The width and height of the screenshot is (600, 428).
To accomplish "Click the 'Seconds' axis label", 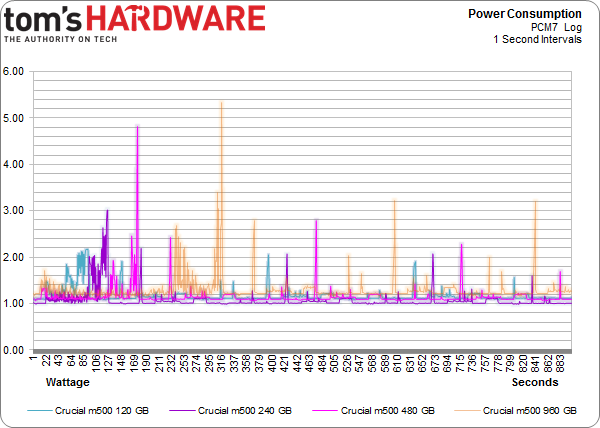I will (535, 382).
